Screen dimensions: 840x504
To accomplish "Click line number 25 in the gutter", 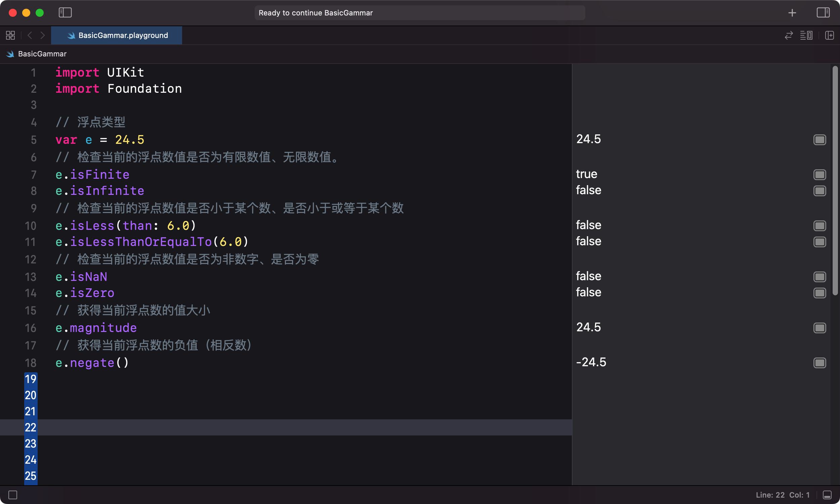I will [x=31, y=476].
